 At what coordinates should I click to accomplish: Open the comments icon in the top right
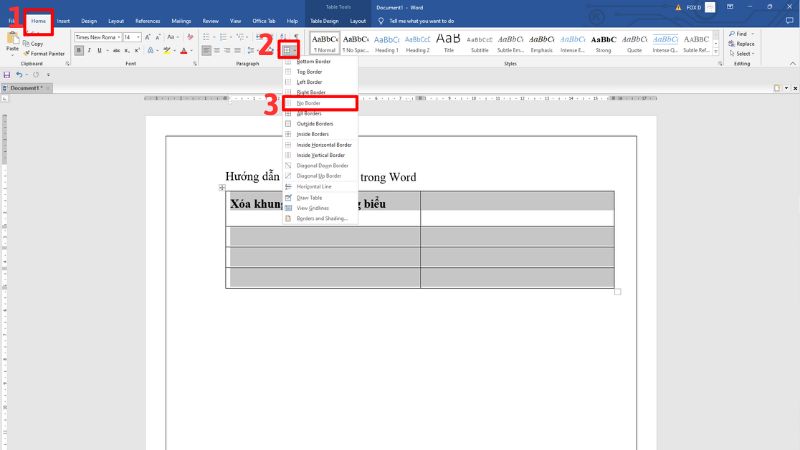pyautogui.click(x=787, y=20)
